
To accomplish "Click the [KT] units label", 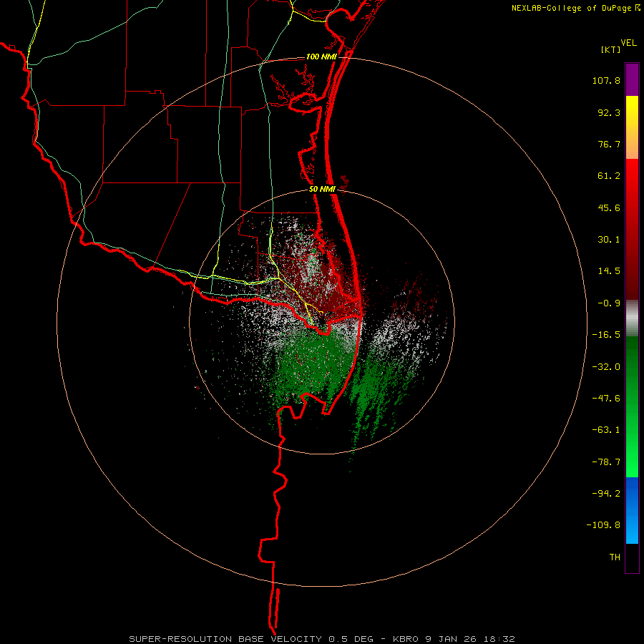I will [610, 49].
